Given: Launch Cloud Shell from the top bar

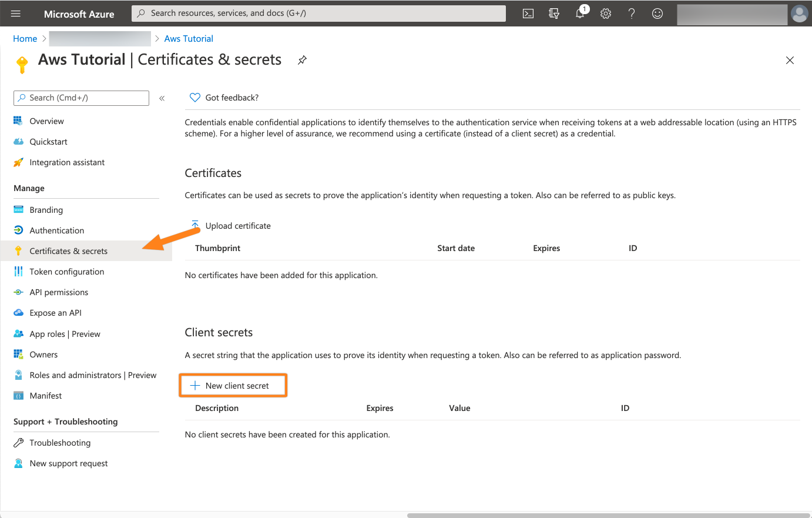Looking at the screenshot, I should click(528, 14).
